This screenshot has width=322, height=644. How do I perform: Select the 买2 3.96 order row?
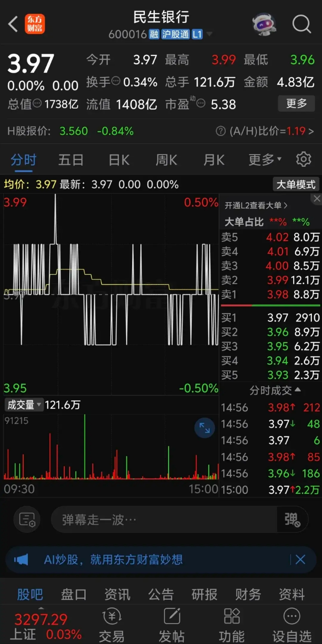coord(270,332)
